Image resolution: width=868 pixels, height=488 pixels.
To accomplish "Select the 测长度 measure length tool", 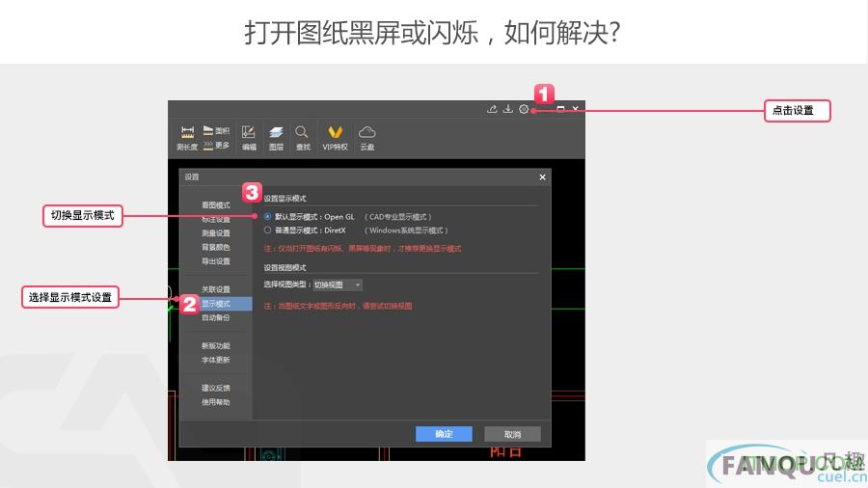I will coord(187,138).
